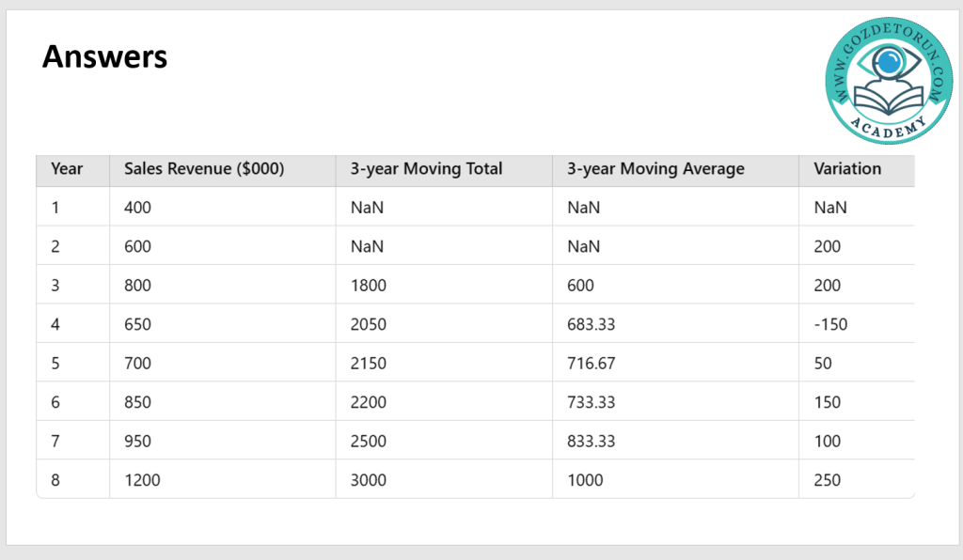Click the NaN variation cell in Year 1 row
The width and height of the screenshot is (963, 560).
pyautogui.click(x=830, y=208)
